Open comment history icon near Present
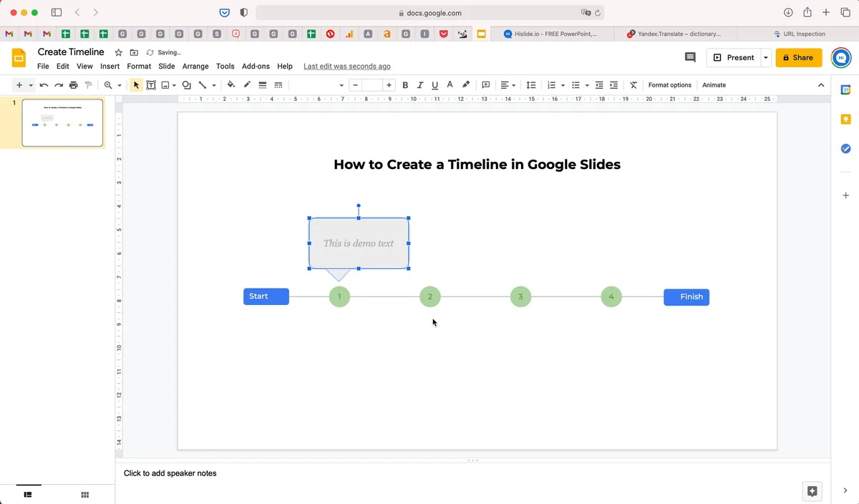 pyautogui.click(x=690, y=57)
